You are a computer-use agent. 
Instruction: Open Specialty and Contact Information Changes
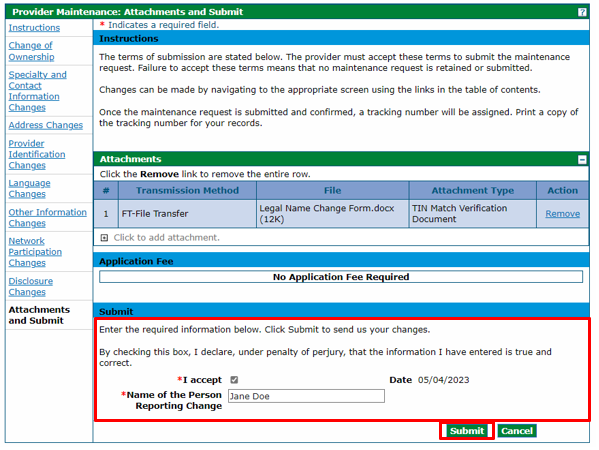pos(37,91)
